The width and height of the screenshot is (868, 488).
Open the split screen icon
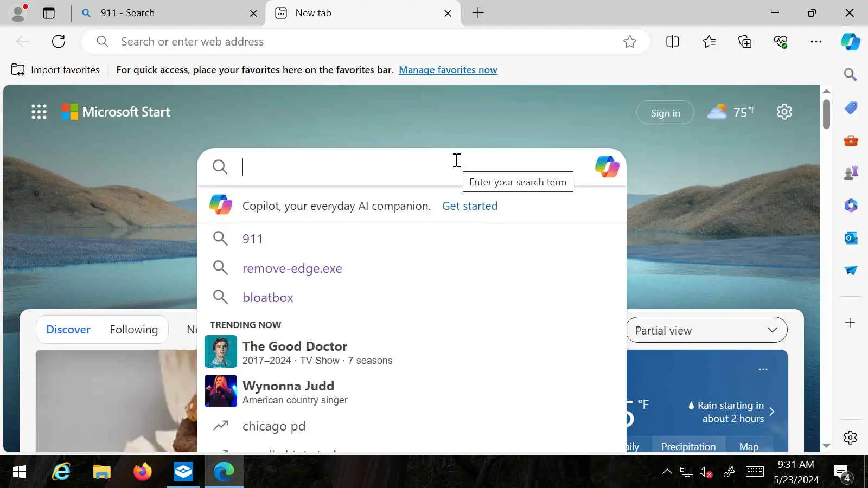coord(672,42)
